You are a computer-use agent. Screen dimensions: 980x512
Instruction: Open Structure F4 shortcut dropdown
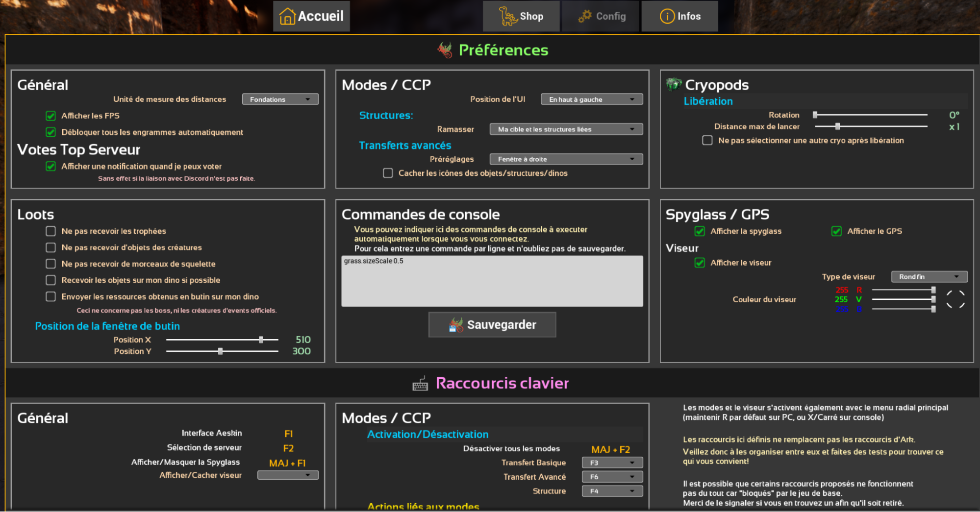(x=612, y=491)
